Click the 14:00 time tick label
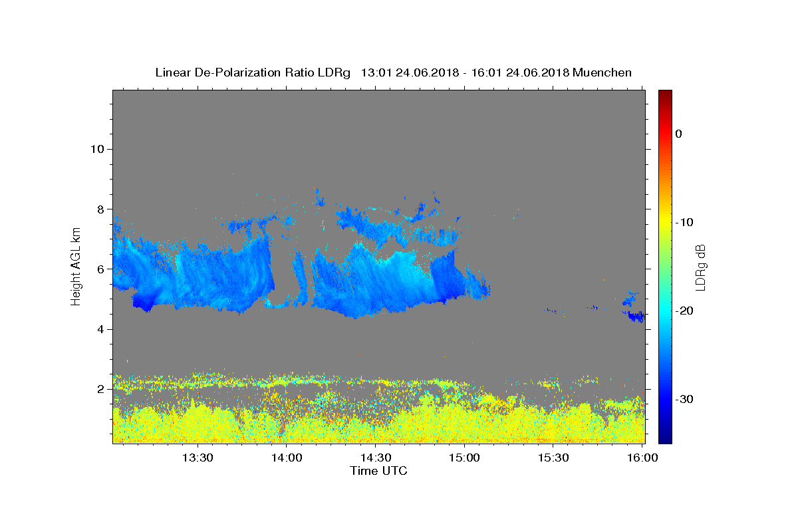 tap(287, 458)
